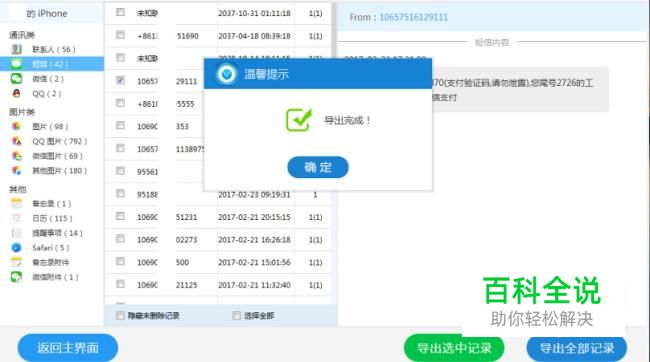650x362 pixels.
Task: Check the box for the 1069...500 row
Action: point(120,261)
